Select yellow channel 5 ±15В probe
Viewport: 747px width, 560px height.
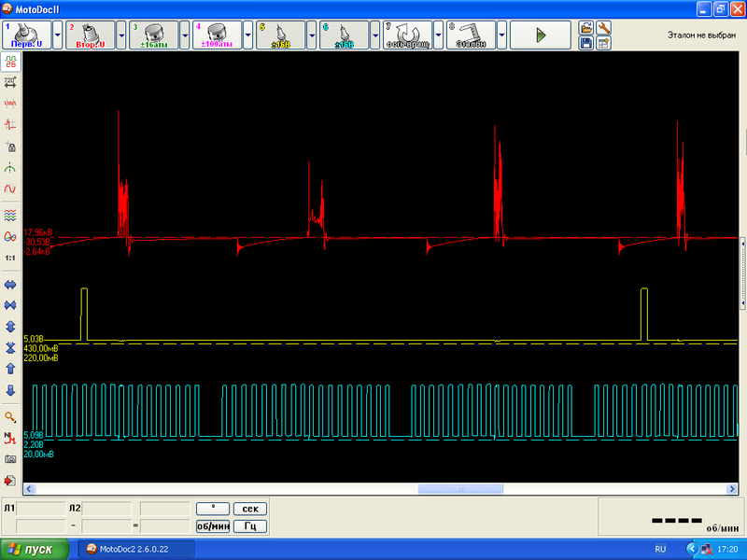281,35
